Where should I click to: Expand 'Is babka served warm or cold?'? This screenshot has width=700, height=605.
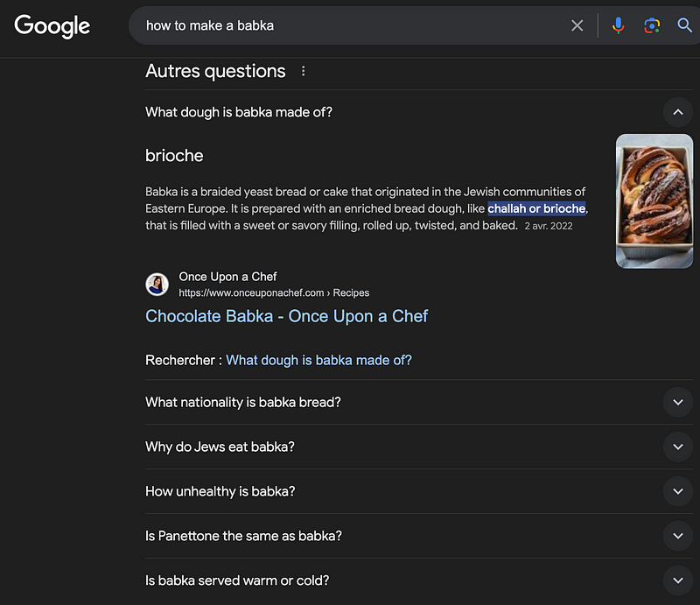677,580
